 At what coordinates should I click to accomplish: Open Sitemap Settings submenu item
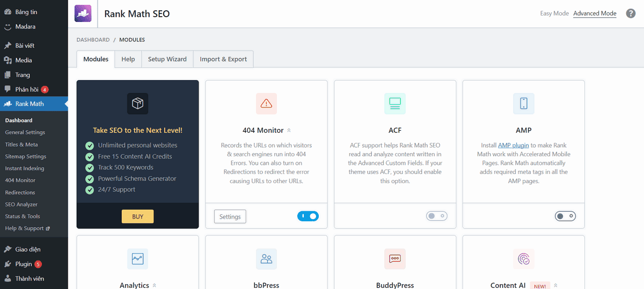(x=26, y=156)
